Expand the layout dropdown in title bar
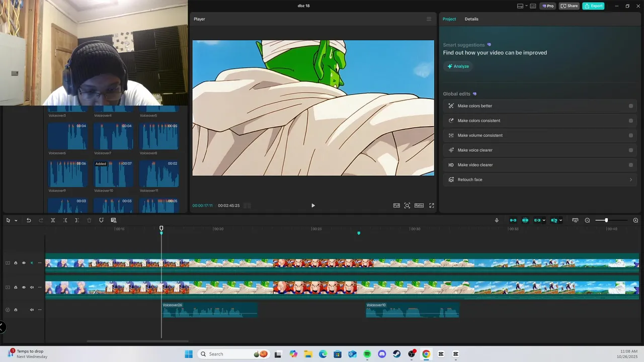 coord(526,6)
